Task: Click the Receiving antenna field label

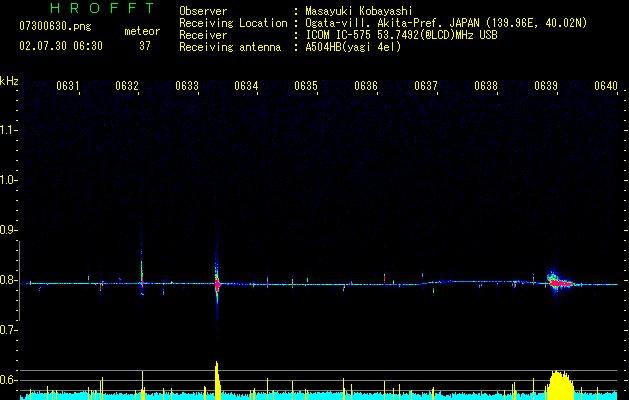Action: pos(230,47)
